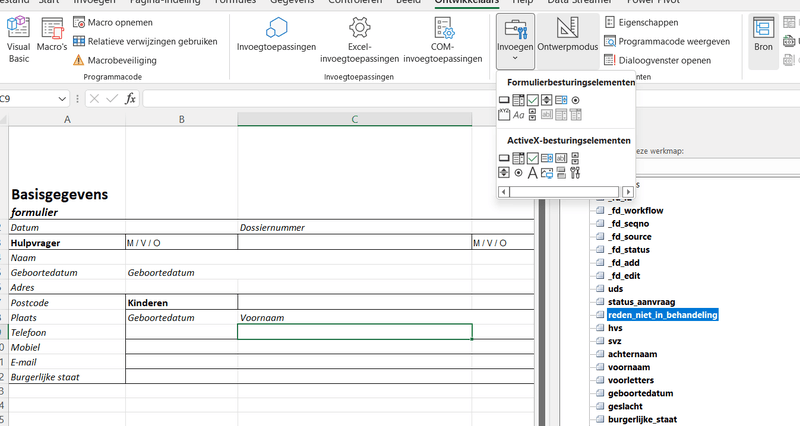Insert a form control List Box

click(561, 100)
